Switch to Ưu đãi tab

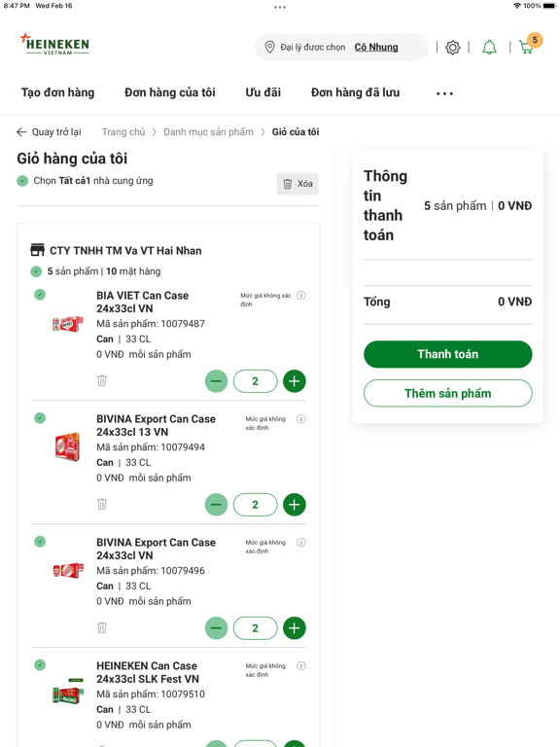coord(263,92)
